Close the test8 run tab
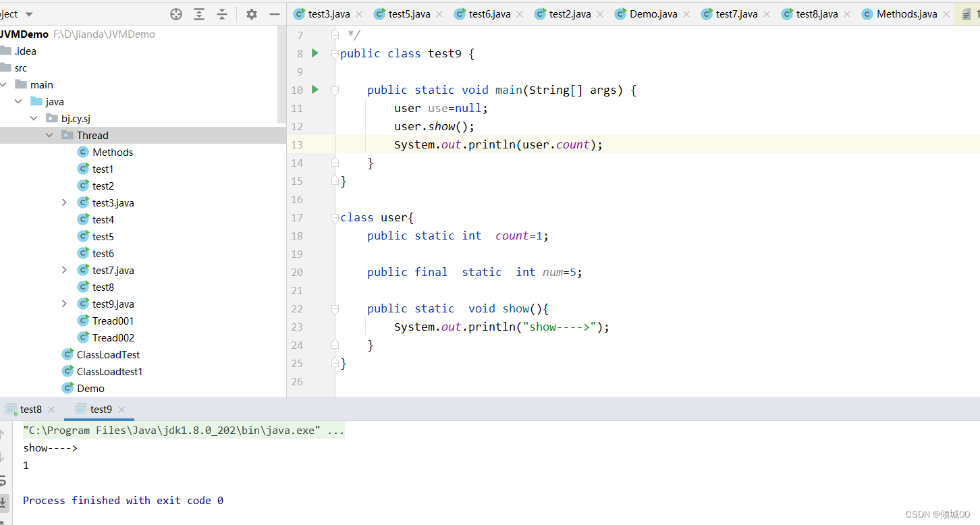The width and height of the screenshot is (980, 525). tap(51, 410)
